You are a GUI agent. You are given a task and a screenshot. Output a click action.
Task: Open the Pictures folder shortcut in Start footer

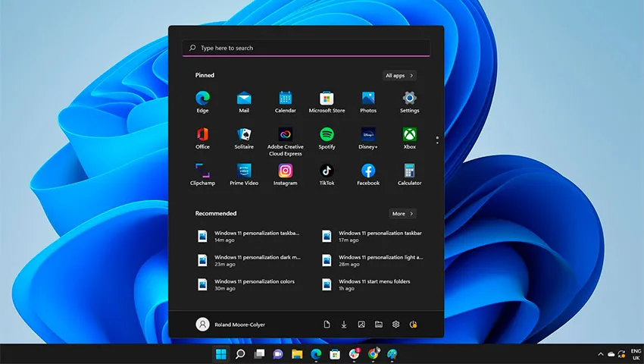click(361, 325)
